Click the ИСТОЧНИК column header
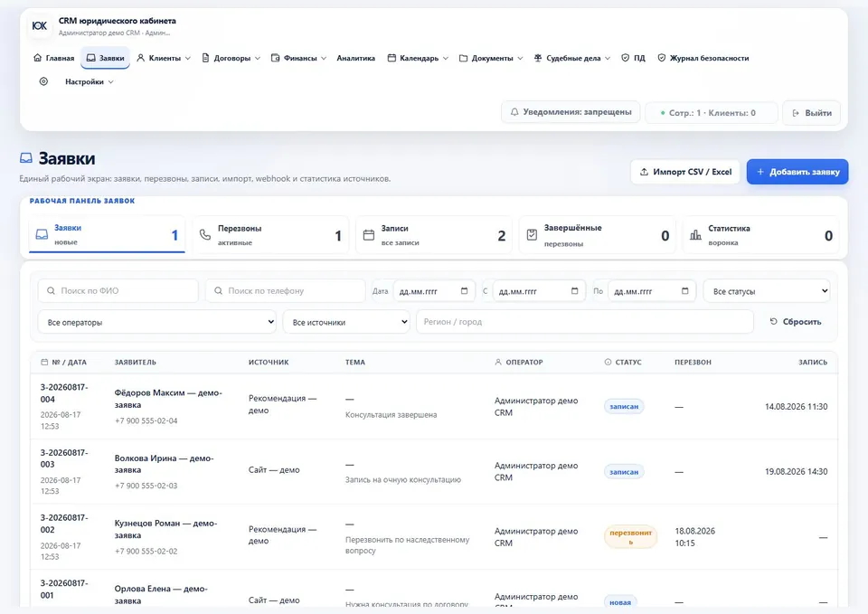 [269, 362]
